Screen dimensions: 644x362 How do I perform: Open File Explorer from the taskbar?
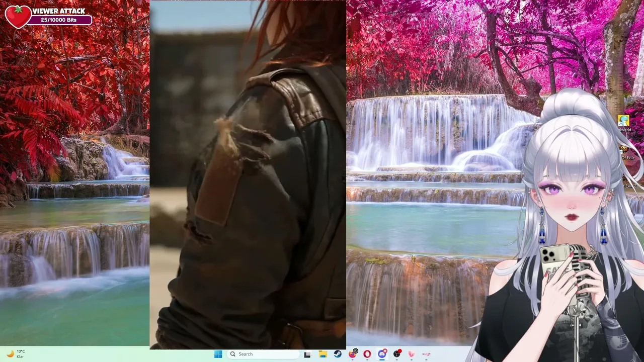[323, 354]
